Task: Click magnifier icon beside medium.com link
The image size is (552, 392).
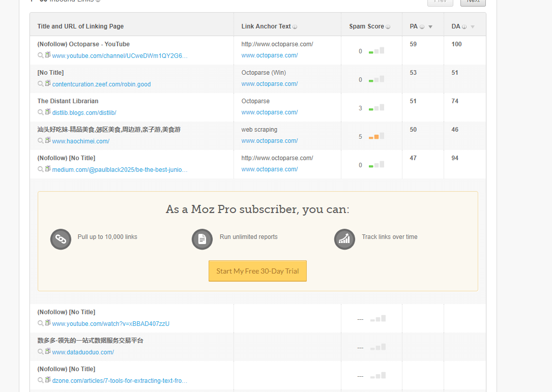Action: click(41, 169)
